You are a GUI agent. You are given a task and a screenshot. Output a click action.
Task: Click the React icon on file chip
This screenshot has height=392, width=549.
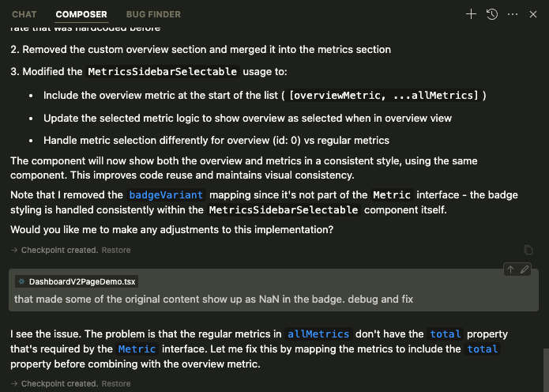(21, 281)
